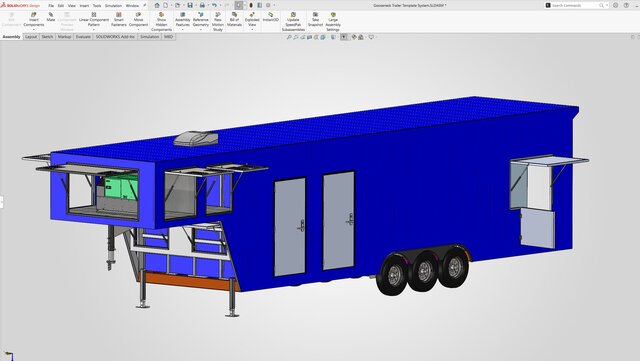The width and height of the screenshot is (640, 361).
Task: Switch to the Evaluate tab
Action: click(x=83, y=37)
